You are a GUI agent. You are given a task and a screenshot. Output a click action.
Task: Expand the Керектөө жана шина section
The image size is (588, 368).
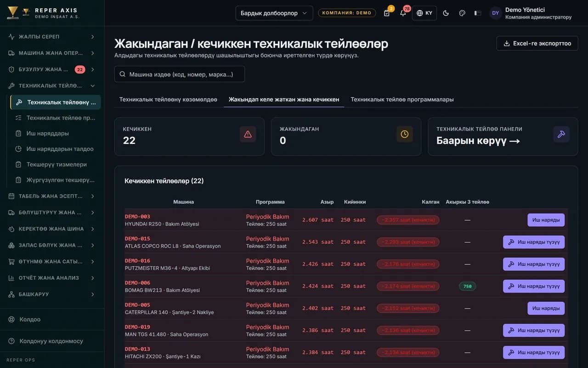tap(52, 229)
